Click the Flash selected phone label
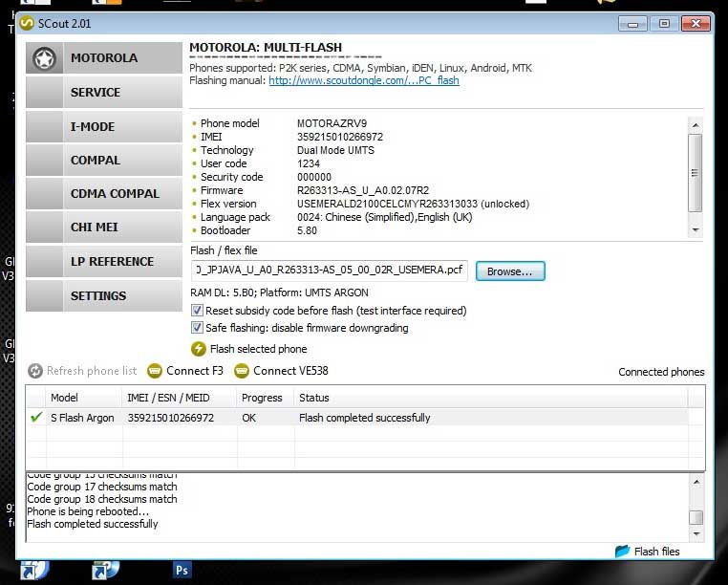 [258, 349]
